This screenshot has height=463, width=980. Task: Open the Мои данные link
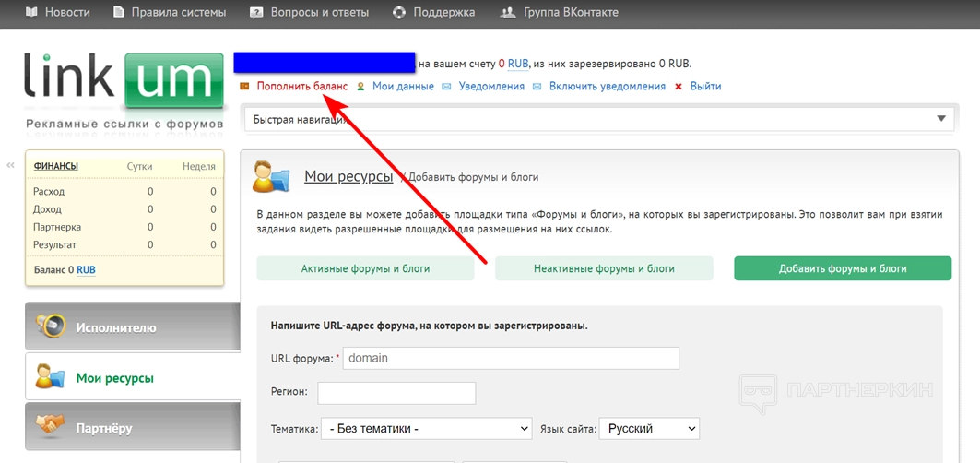click(403, 87)
